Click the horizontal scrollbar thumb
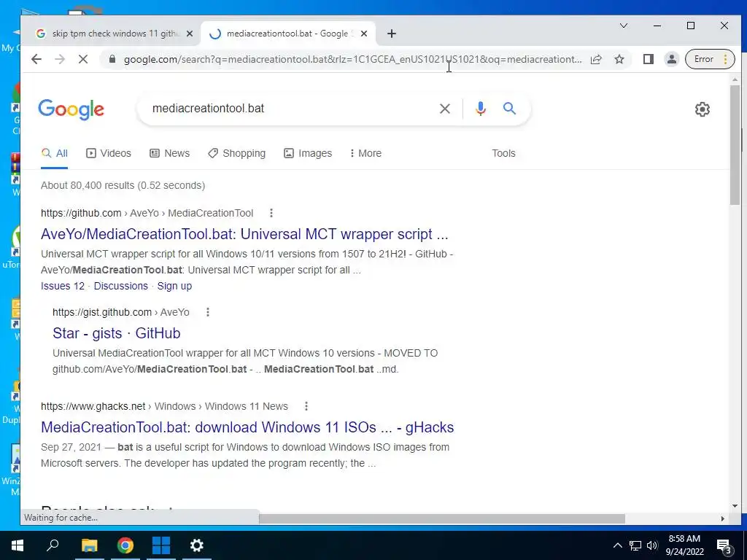Screen dimensions: 747x560 point(441,518)
